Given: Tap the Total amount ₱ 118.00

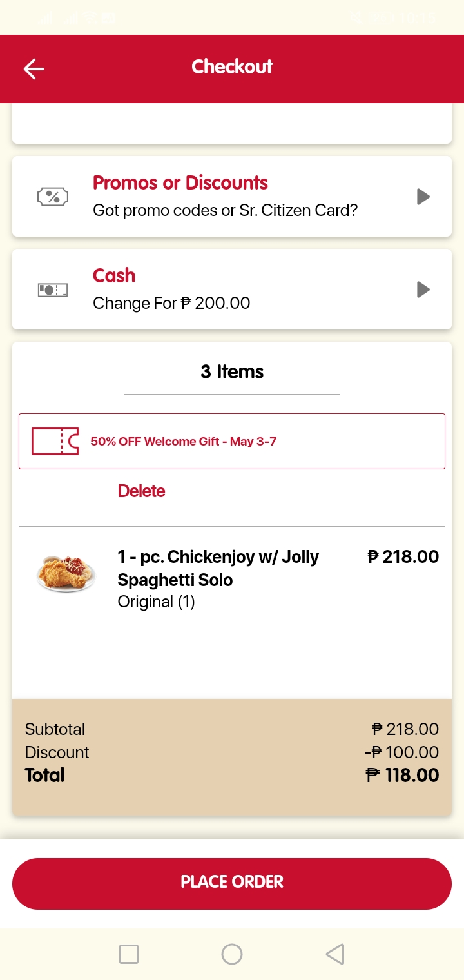Looking at the screenshot, I should click(x=402, y=775).
